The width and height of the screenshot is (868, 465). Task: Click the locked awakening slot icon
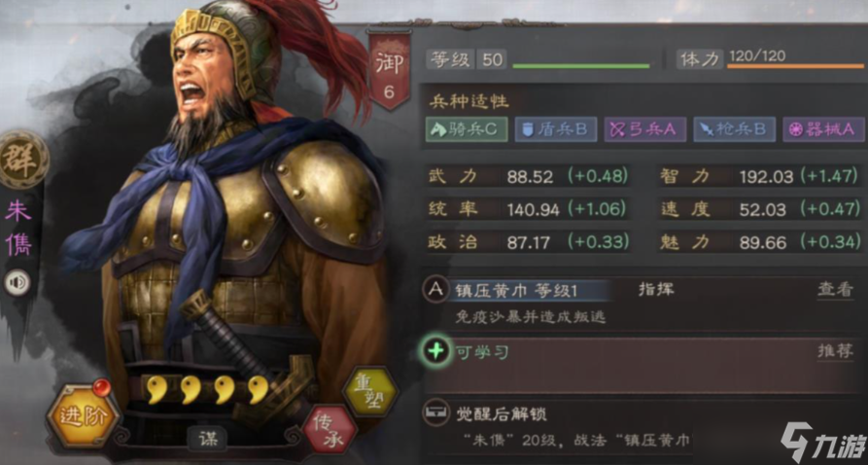pyautogui.click(x=435, y=412)
